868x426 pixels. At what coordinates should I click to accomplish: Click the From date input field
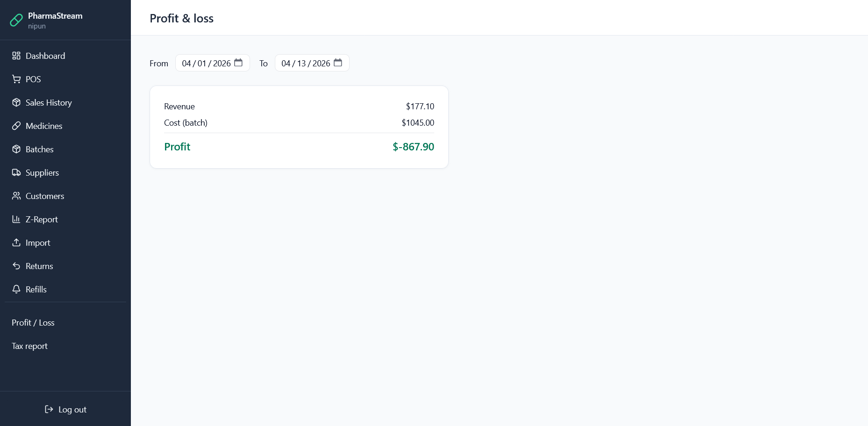206,63
